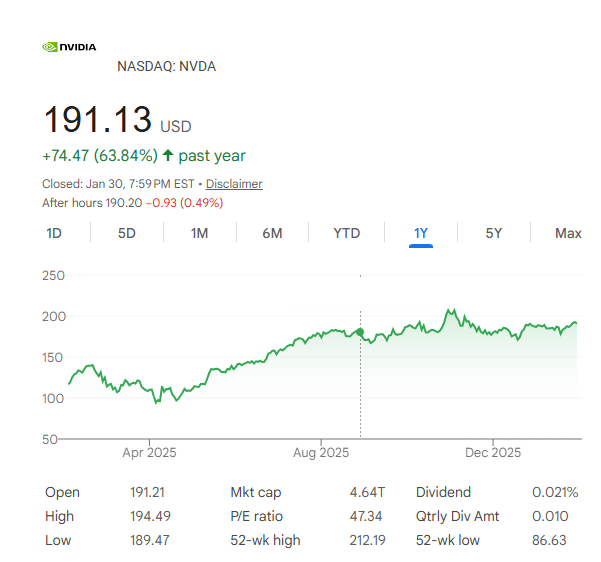Click the 191.13 stock price
Screen dimensions: 601x562
tap(97, 120)
